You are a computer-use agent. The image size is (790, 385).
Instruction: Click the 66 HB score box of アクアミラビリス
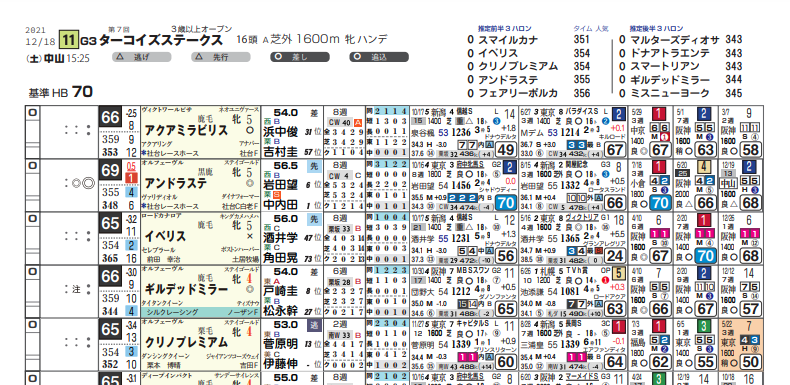[110, 117]
